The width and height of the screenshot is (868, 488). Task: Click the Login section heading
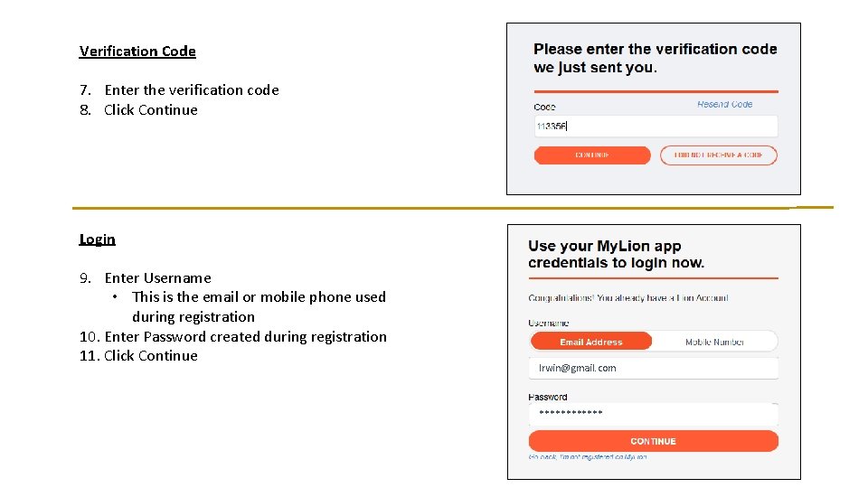pyautogui.click(x=97, y=239)
